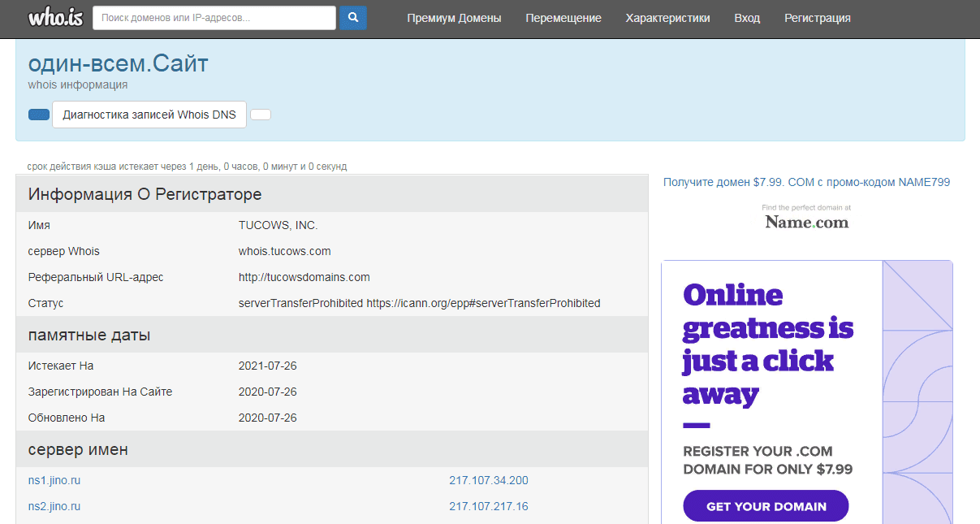Click Вход to sign in
980x524 pixels.
click(x=747, y=18)
